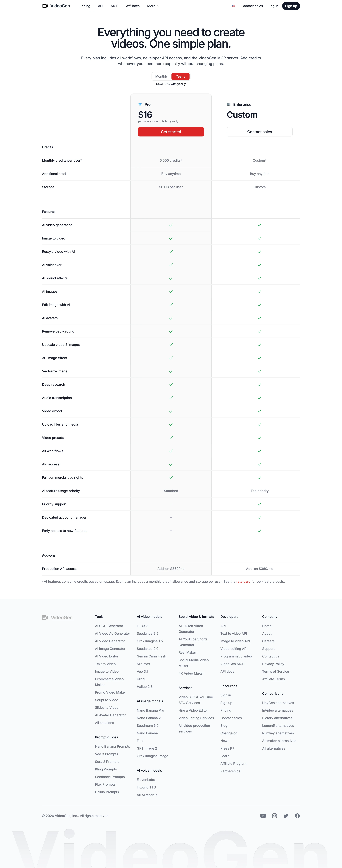Screen dimensions: 342x868
Task: Open HeyGen alternatives comparison link
Action: point(278,703)
